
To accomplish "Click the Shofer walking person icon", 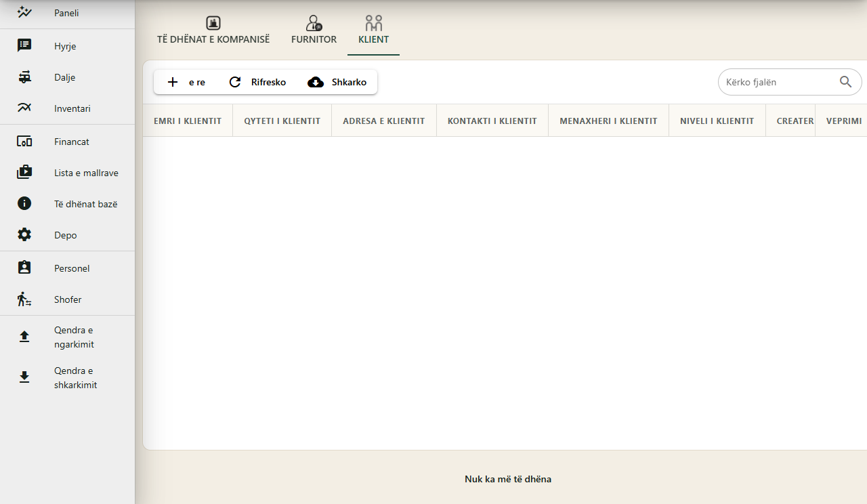I will click(x=24, y=299).
